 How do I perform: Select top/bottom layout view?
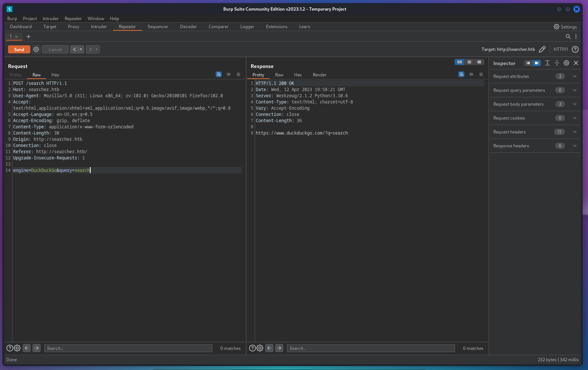(469, 62)
